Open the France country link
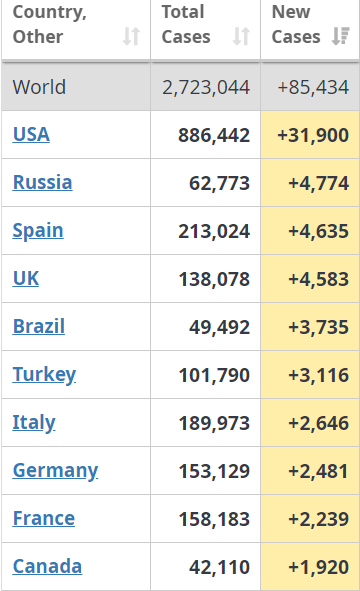The image size is (360, 591). click(44, 518)
